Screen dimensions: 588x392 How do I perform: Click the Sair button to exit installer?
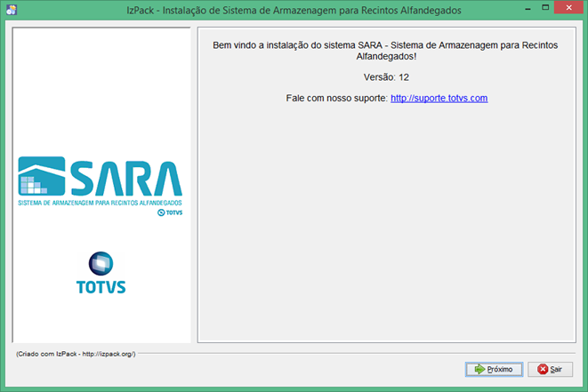[550, 369]
